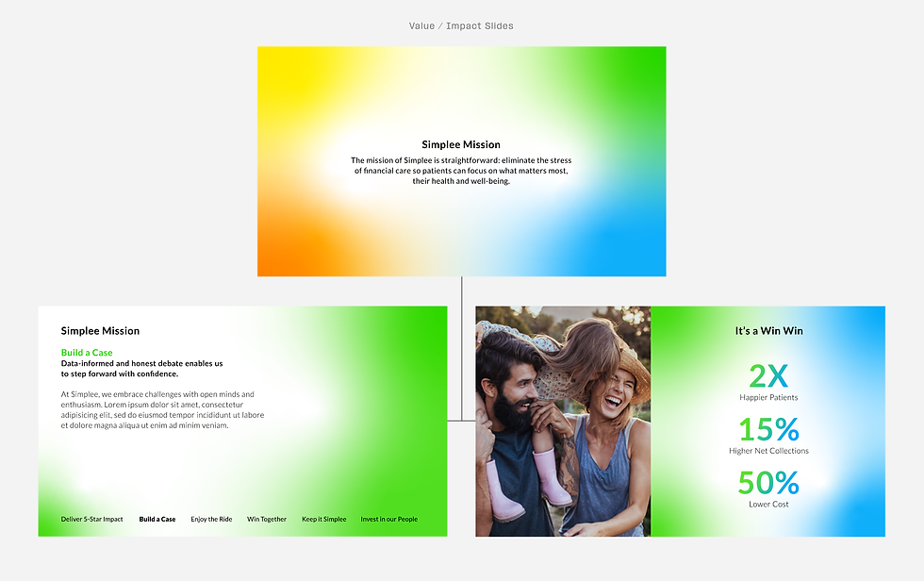Click the '50%' statistic

(768, 483)
